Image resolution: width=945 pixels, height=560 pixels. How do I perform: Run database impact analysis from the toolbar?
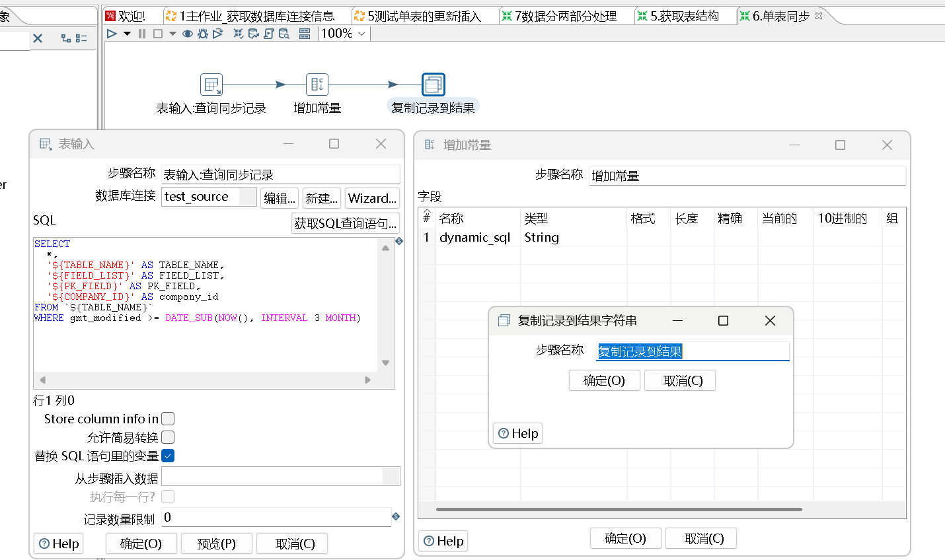click(x=254, y=34)
